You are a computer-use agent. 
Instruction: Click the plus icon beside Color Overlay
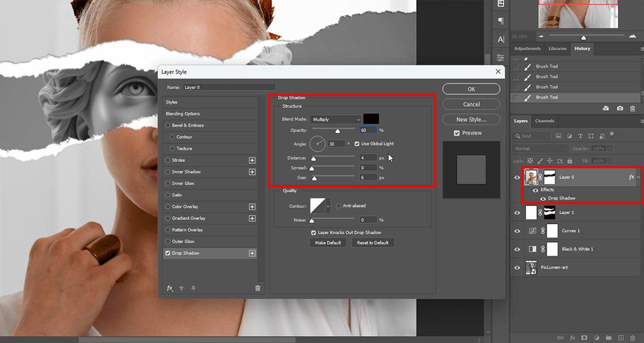252,207
